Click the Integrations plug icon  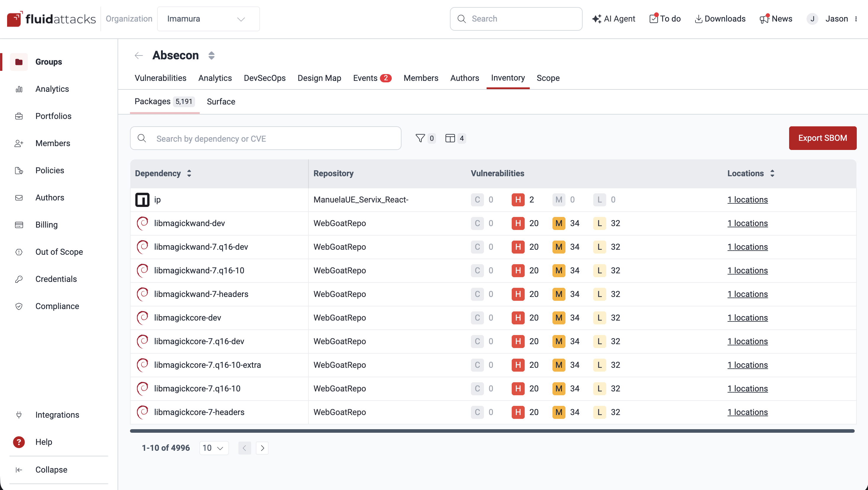pos(19,415)
